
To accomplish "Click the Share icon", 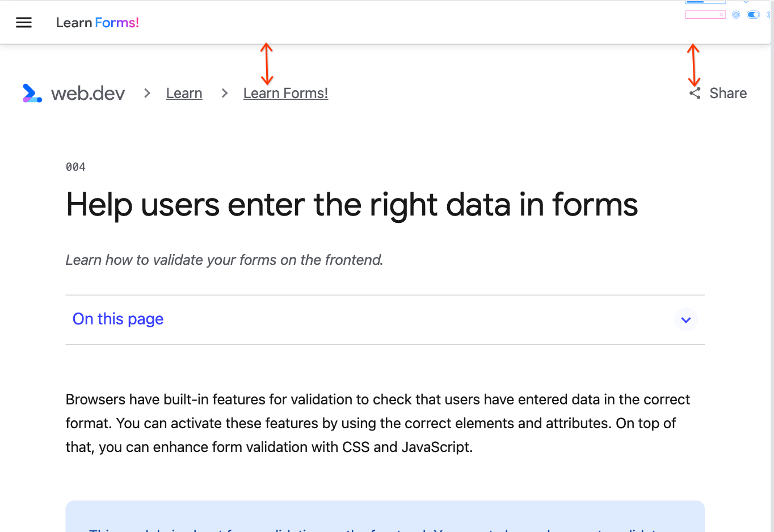I will point(695,93).
